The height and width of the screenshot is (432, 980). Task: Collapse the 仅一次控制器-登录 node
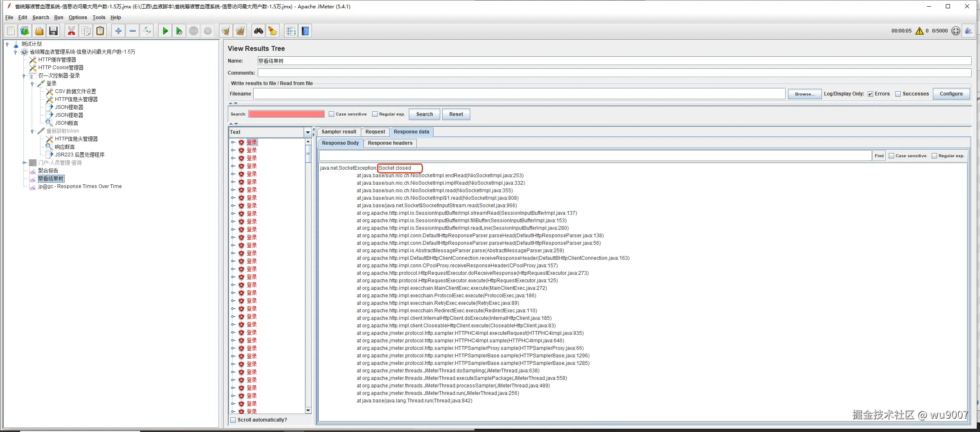(x=24, y=75)
